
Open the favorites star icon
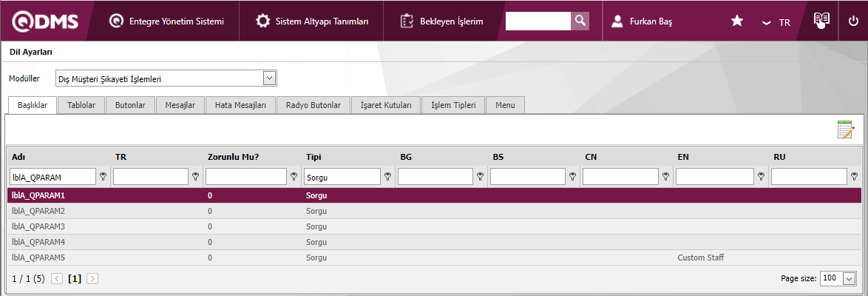coord(736,21)
